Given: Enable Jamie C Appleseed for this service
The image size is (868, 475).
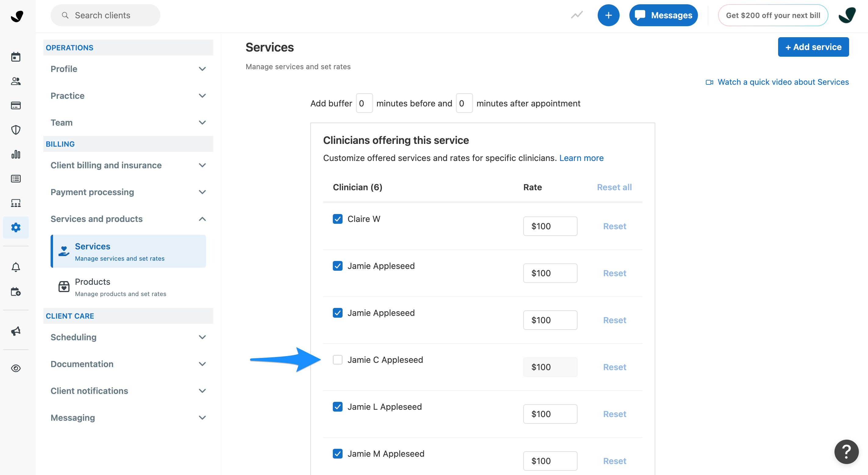Looking at the screenshot, I should [x=338, y=360].
